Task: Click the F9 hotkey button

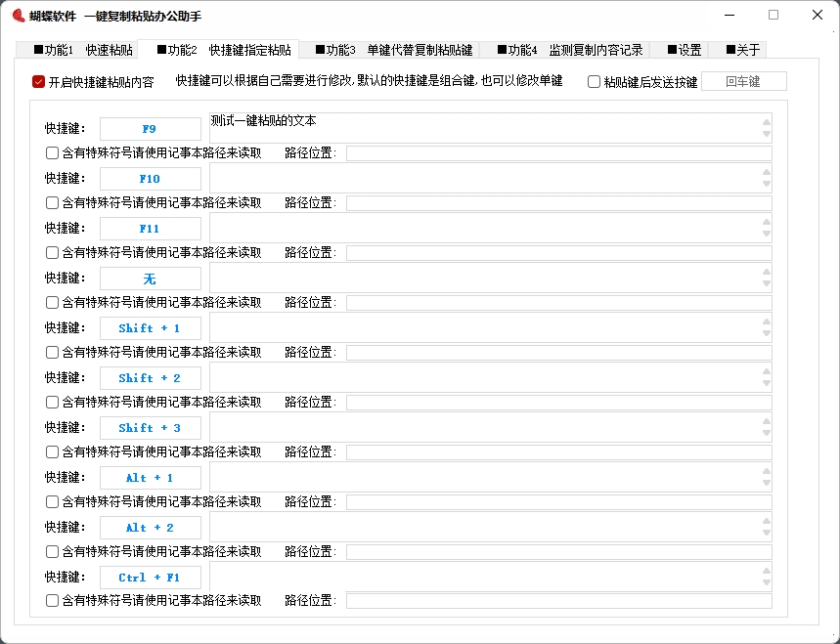Action: click(x=150, y=128)
